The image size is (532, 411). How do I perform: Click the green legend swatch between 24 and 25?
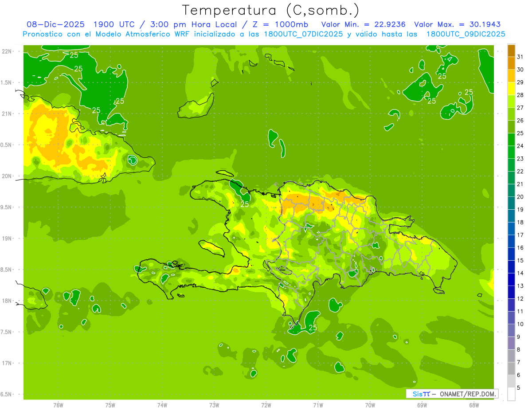pos(512,140)
